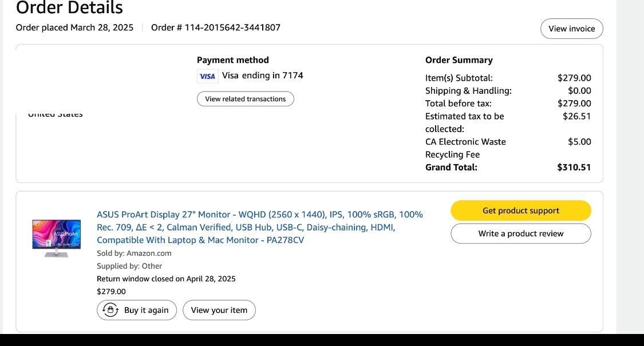The height and width of the screenshot is (346, 644).
Task: Click the order number 114-2015642-3441807
Action: (215, 27)
